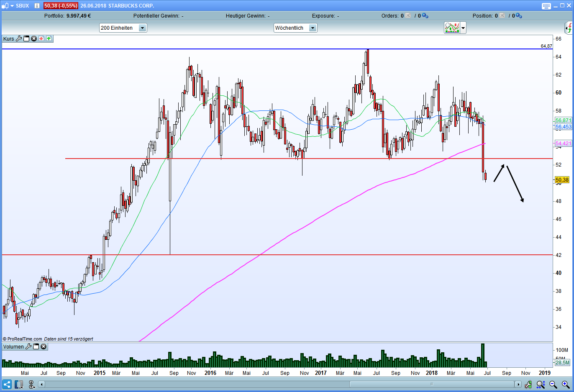Close the Volumen indicator panel
This screenshot has height=392, width=574.
click(x=44, y=346)
